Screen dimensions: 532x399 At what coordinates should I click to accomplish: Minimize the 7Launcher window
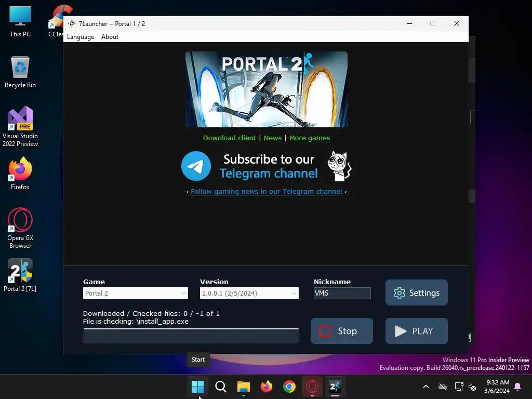[409, 23]
